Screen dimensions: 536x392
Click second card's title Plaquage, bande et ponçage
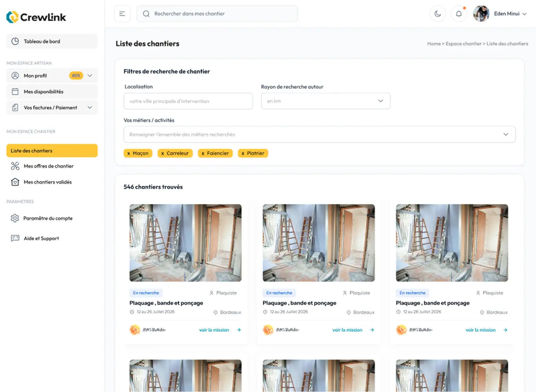[x=299, y=303]
